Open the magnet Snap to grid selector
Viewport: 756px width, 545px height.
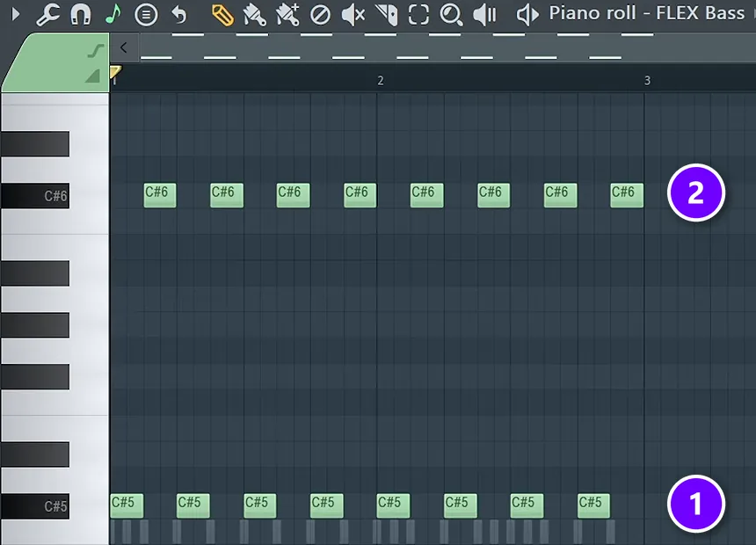81,14
